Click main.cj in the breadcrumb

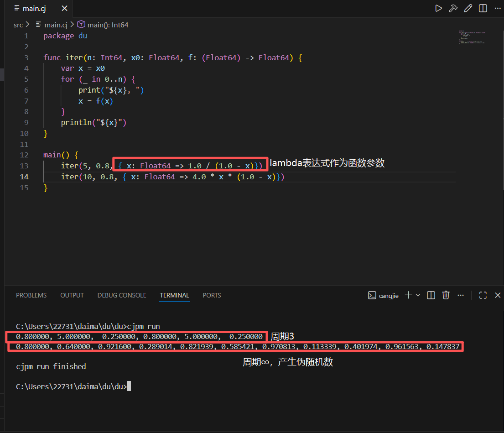tap(56, 25)
